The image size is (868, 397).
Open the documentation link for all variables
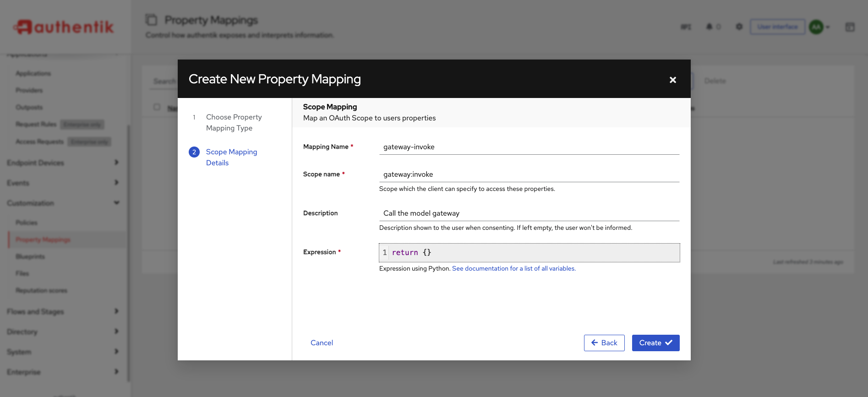click(x=513, y=269)
